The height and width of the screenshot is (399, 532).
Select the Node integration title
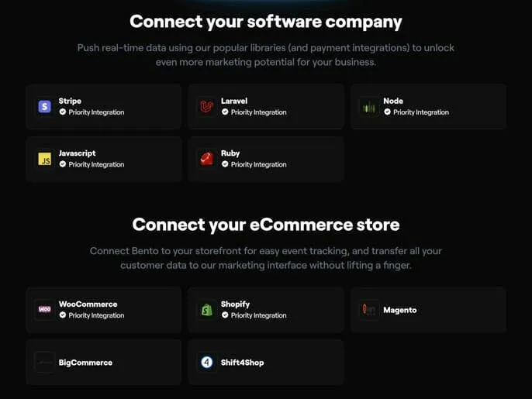[393, 101]
